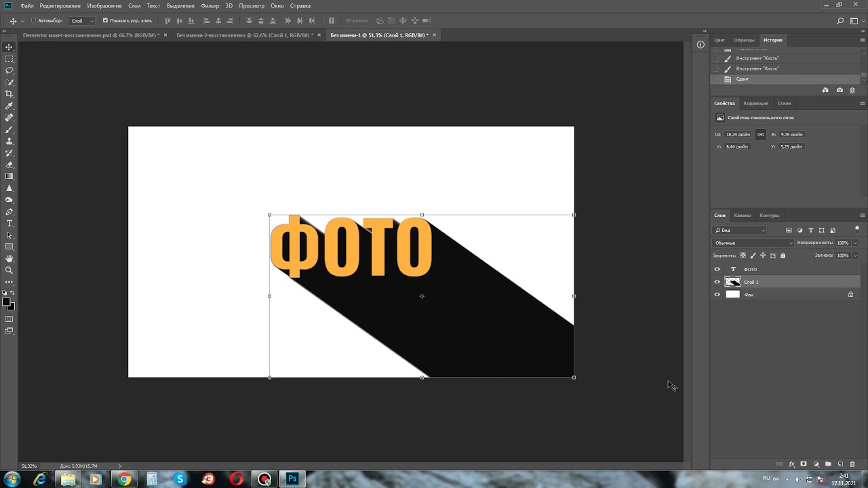Open the Фильтр menu
The image size is (868, 488).
click(x=210, y=5)
